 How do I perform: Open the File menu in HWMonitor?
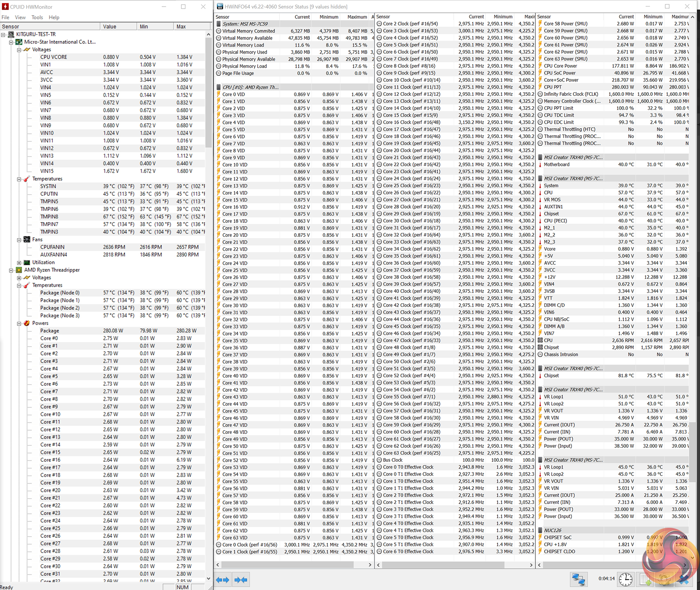(x=5, y=17)
